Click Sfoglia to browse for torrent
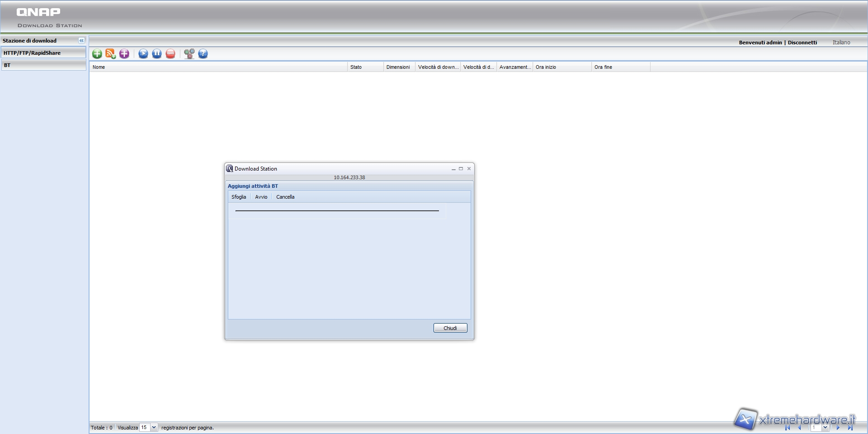868x434 pixels. pyautogui.click(x=239, y=197)
